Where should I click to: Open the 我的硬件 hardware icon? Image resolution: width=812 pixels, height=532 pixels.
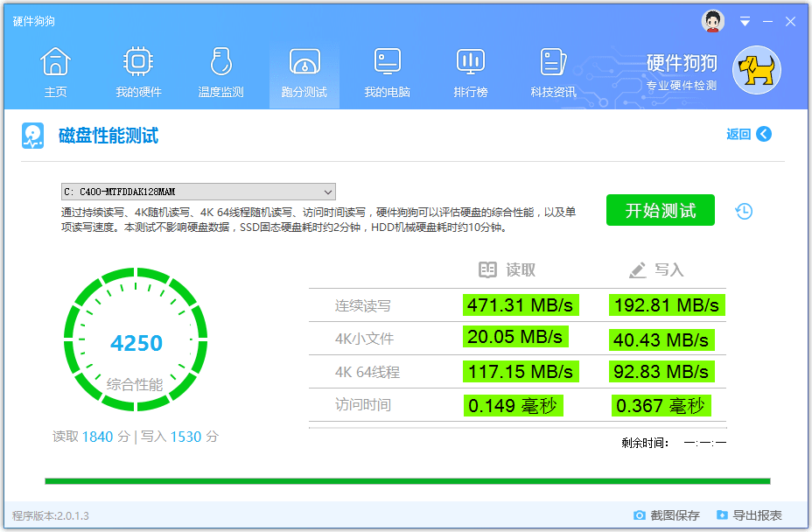tap(137, 61)
